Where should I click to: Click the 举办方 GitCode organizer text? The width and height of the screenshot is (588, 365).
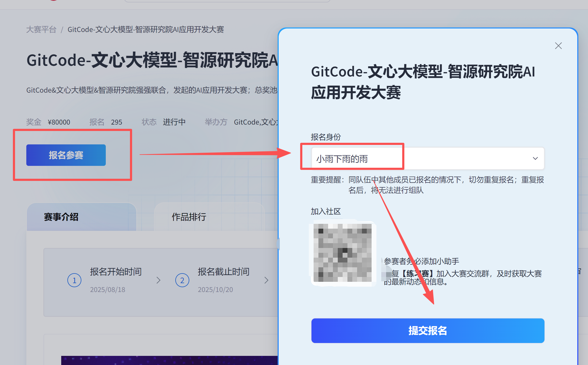255,122
